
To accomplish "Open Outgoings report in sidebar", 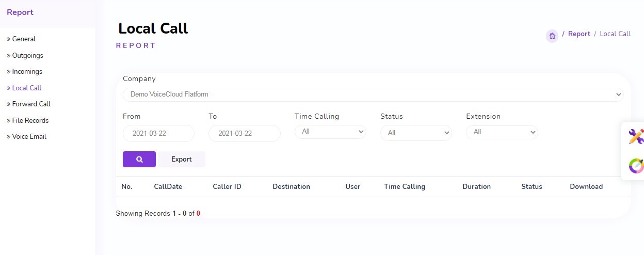I will pyautogui.click(x=27, y=55).
